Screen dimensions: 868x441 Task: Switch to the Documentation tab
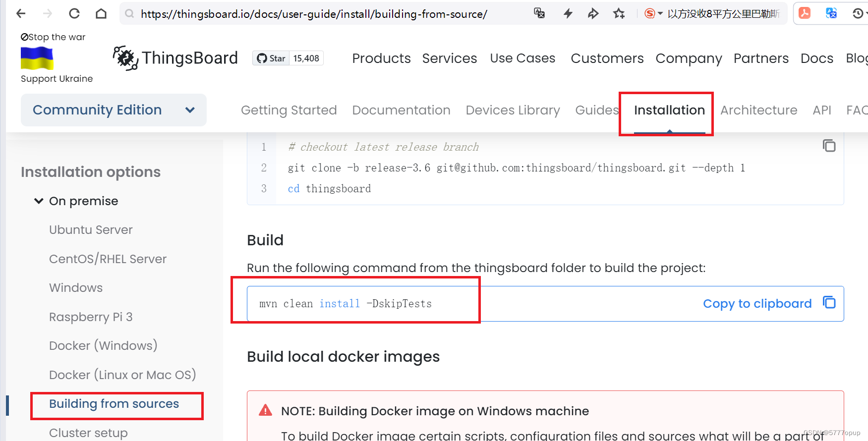(401, 110)
